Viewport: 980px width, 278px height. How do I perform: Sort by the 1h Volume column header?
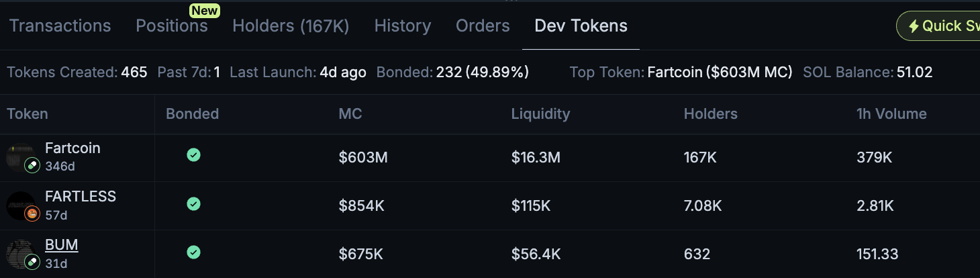click(x=891, y=114)
